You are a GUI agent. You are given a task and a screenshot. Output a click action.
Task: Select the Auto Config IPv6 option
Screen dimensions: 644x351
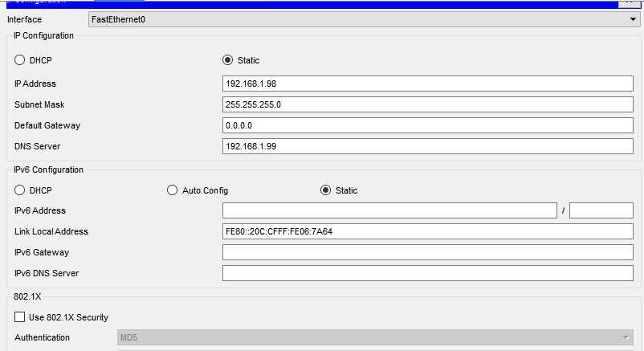click(x=172, y=190)
